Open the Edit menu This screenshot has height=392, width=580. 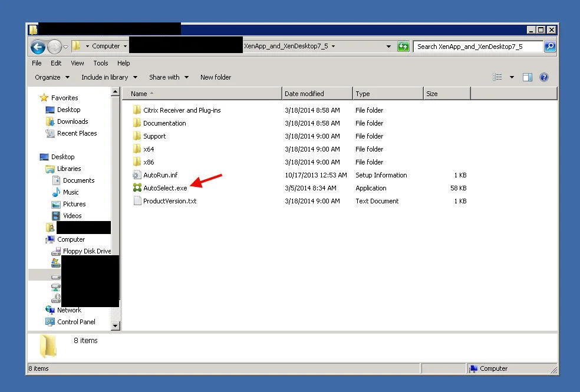(56, 63)
